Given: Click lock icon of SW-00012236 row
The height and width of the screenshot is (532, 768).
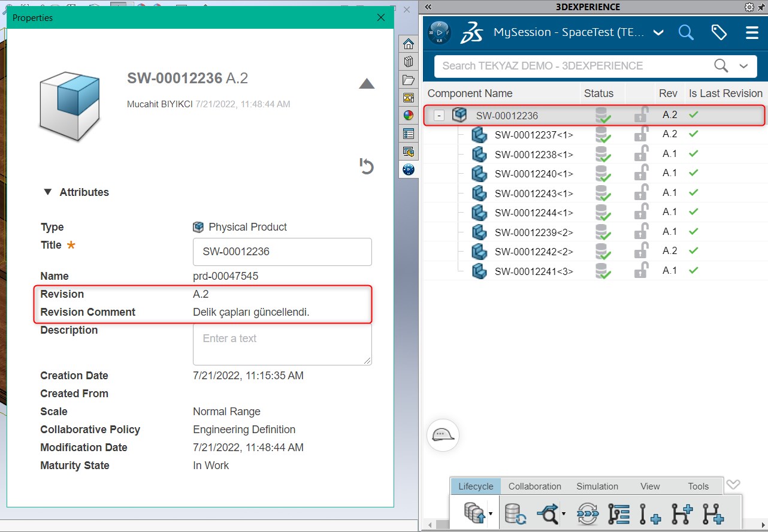Looking at the screenshot, I should [x=641, y=114].
